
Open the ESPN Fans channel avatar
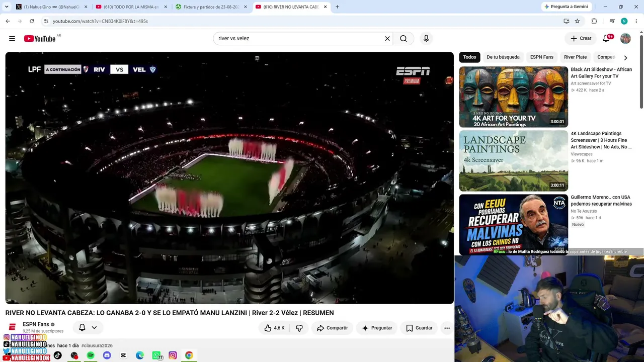[x=13, y=327]
